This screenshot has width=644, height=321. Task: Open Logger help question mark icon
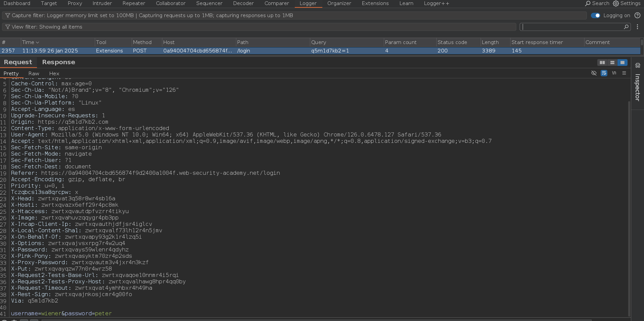click(x=637, y=15)
